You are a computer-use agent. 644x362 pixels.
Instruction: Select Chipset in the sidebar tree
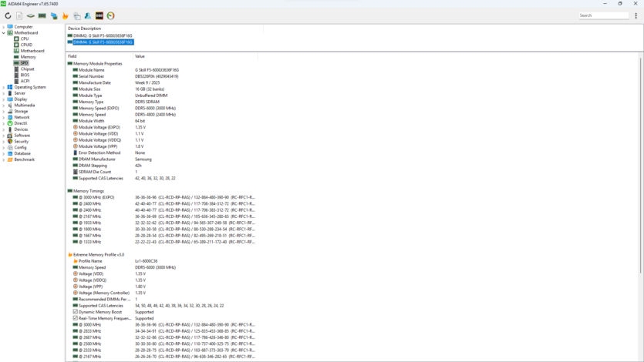[27, 69]
